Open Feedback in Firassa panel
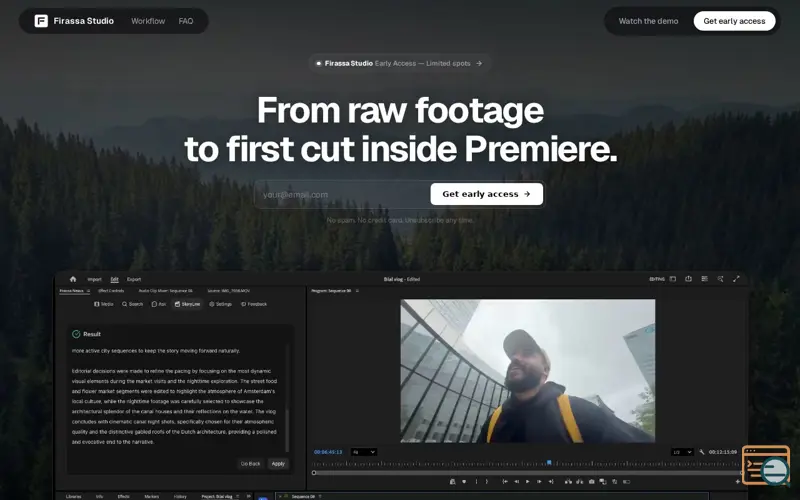This screenshot has width=800, height=500. point(254,304)
